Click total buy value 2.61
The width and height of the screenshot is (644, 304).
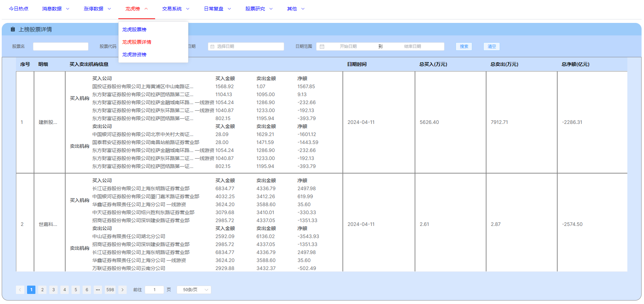[424, 224]
